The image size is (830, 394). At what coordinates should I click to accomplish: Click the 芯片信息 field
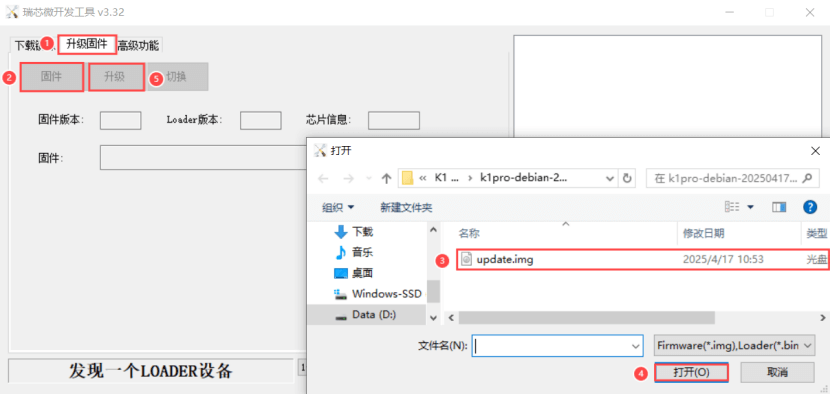coord(394,120)
